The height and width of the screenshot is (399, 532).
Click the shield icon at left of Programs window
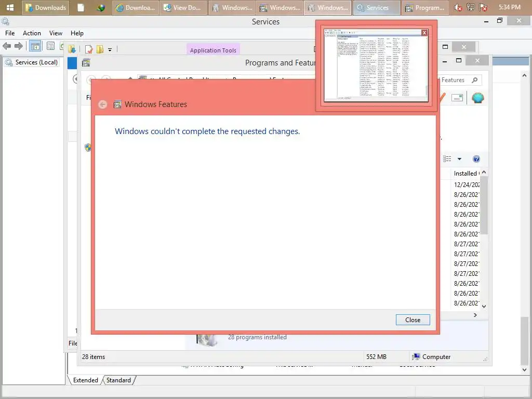(87, 147)
